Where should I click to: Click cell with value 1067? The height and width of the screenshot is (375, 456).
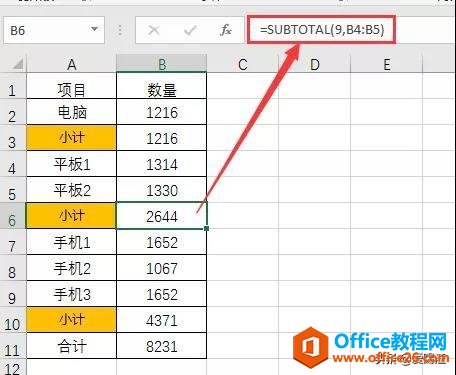pos(162,268)
